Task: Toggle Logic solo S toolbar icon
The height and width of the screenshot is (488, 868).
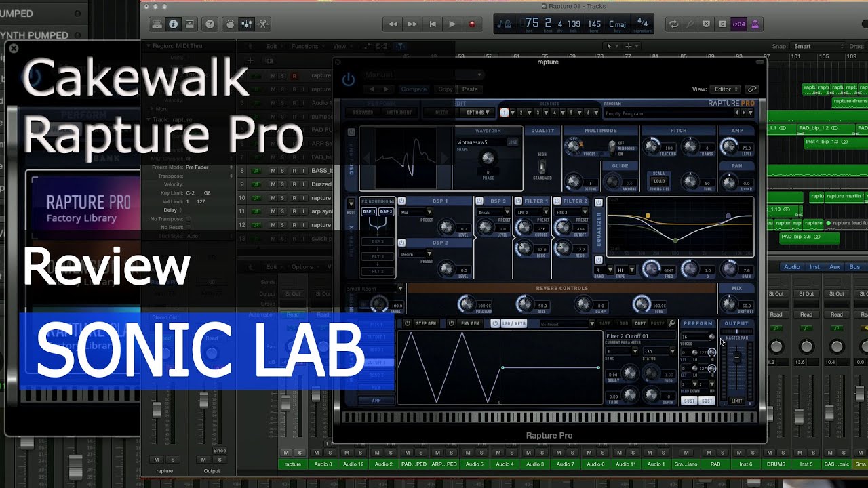Action: [x=722, y=24]
